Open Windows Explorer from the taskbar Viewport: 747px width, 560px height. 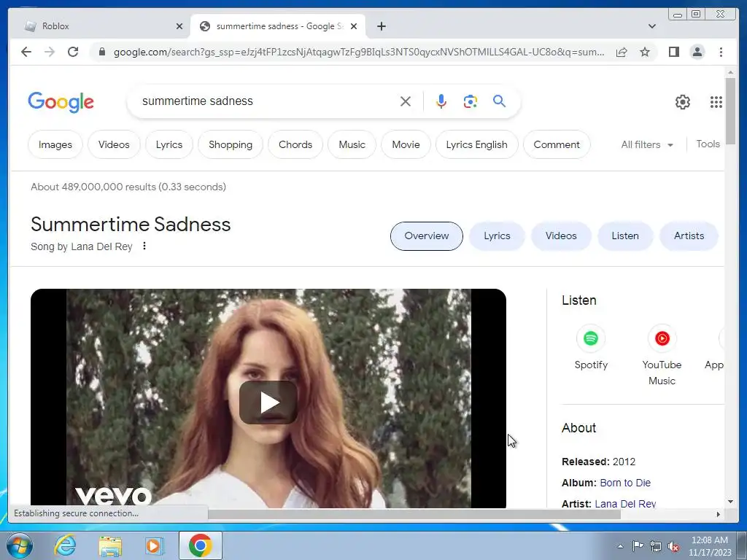click(x=110, y=546)
